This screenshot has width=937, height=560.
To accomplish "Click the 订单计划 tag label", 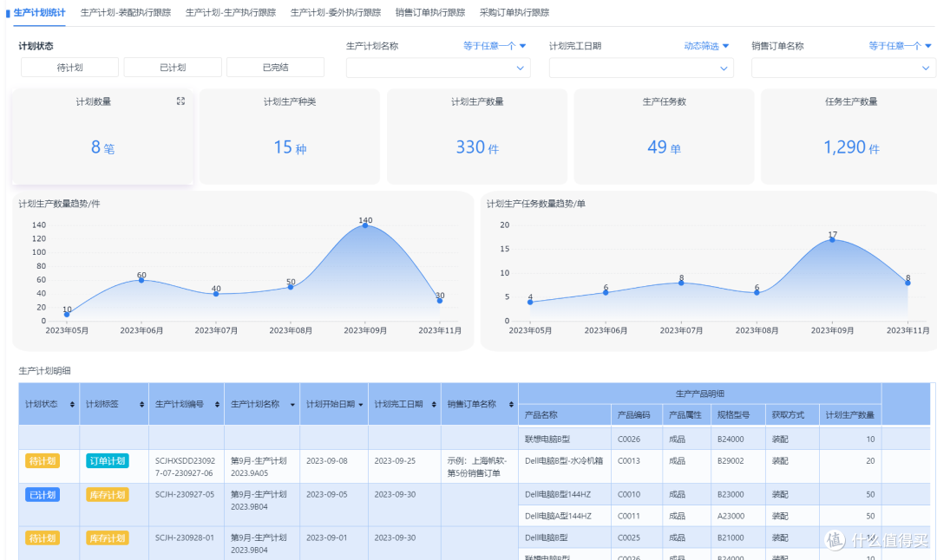I will [108, 461].
